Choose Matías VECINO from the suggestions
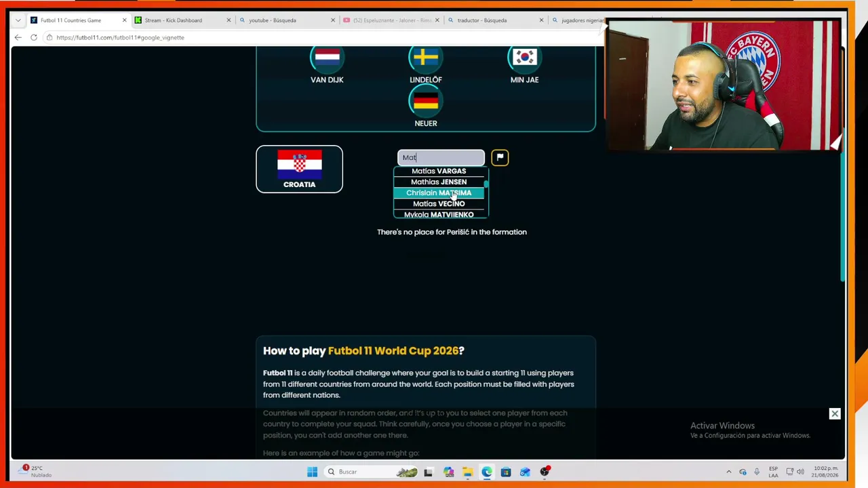 (x=439, y=203)
